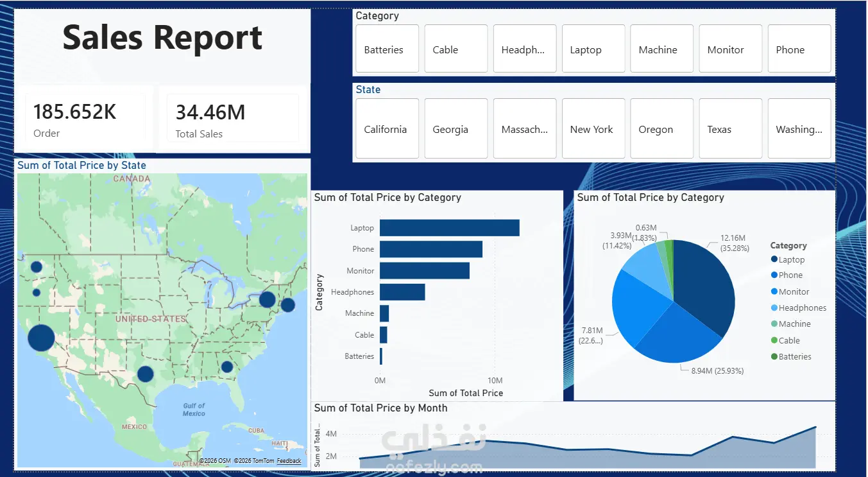Open the map Feedback link
Screen dimensions: 868x477
tap(289, 461)
